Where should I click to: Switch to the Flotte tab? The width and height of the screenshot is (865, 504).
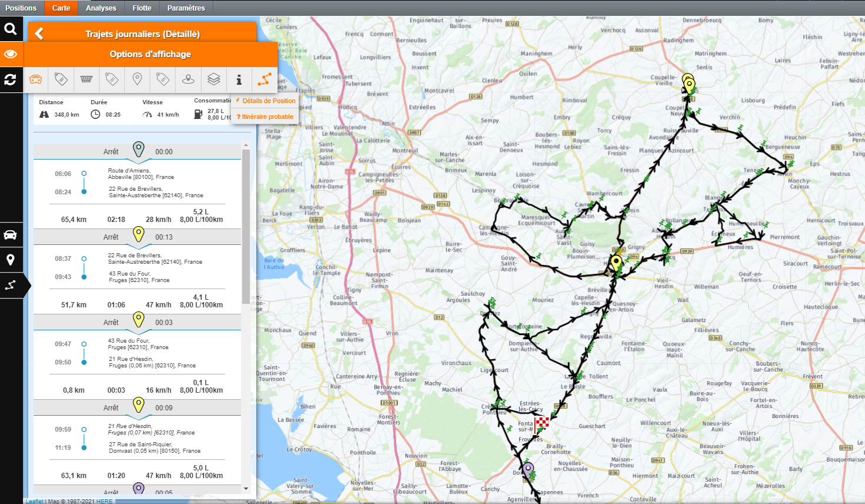(x=142, y=8)
